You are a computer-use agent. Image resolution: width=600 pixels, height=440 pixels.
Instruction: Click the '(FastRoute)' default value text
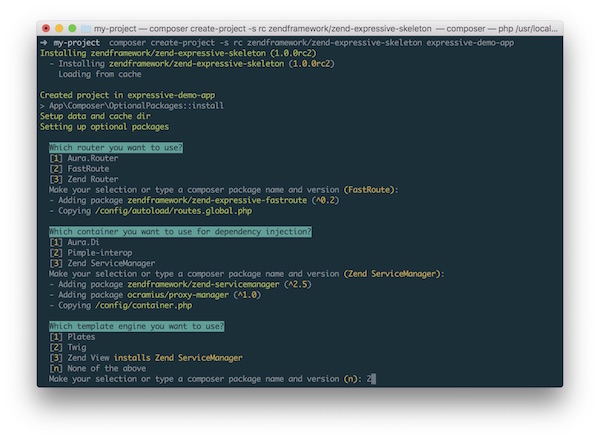click(369, 190)
